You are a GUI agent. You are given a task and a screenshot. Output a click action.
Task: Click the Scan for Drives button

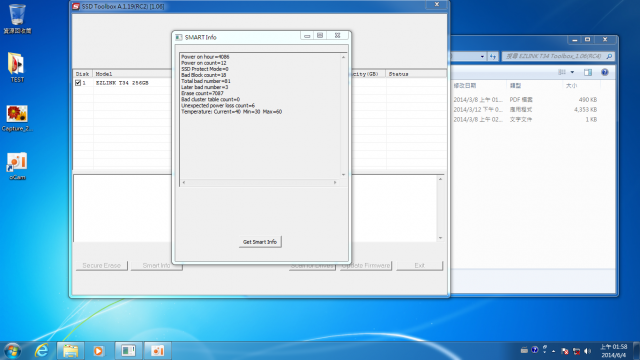[x=312, y=267]
